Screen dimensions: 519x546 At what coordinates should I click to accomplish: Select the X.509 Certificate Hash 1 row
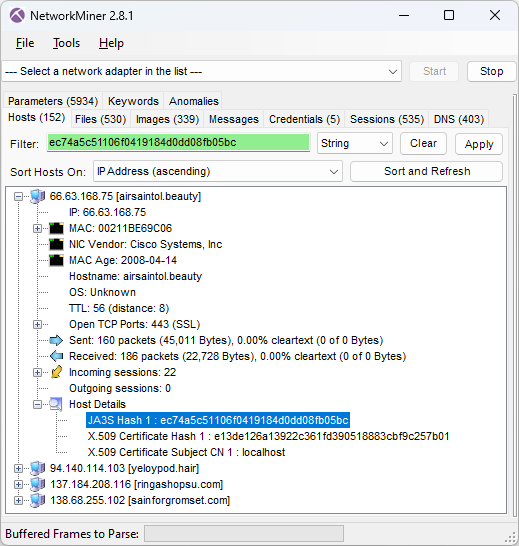point(269,436)
